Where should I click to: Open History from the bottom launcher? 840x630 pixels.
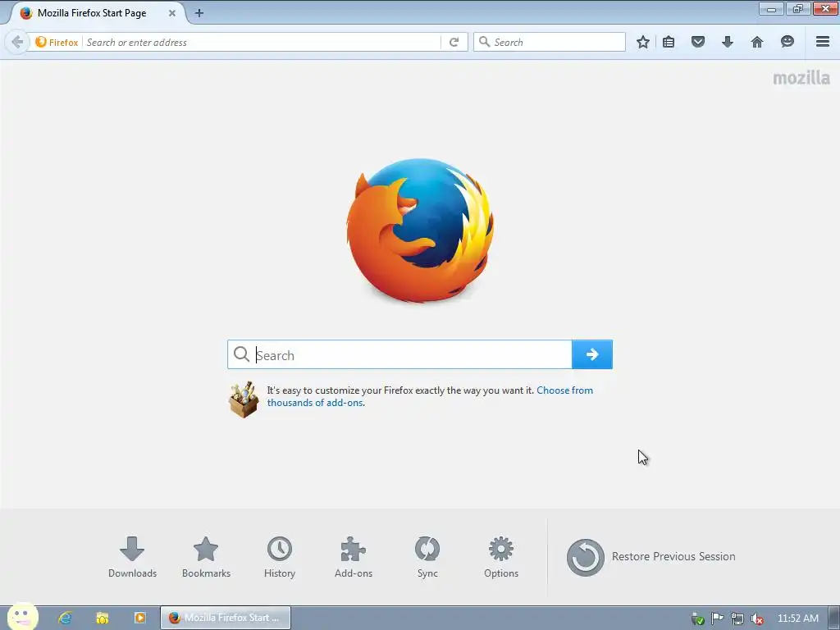click(280, 557)
